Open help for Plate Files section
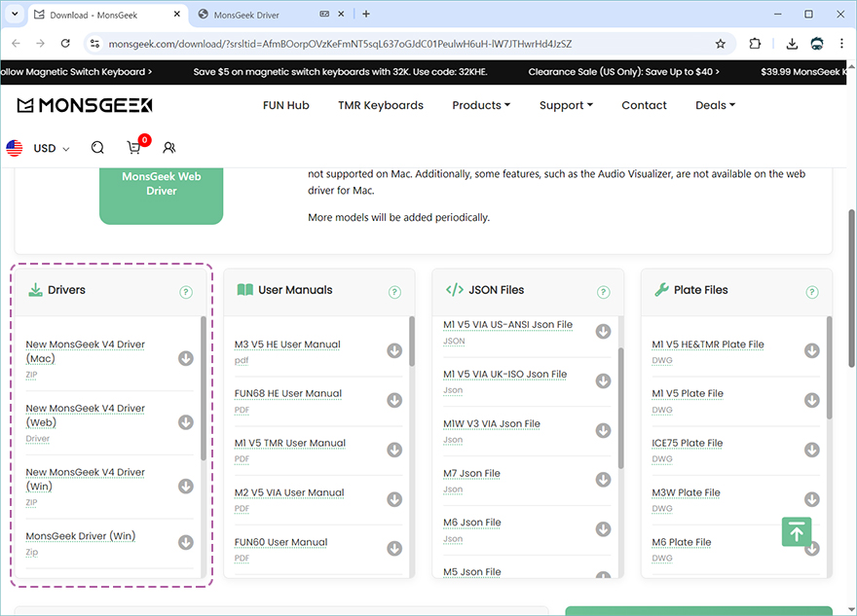857x616 pixels. pyautogui.click(x=812, y=292)
